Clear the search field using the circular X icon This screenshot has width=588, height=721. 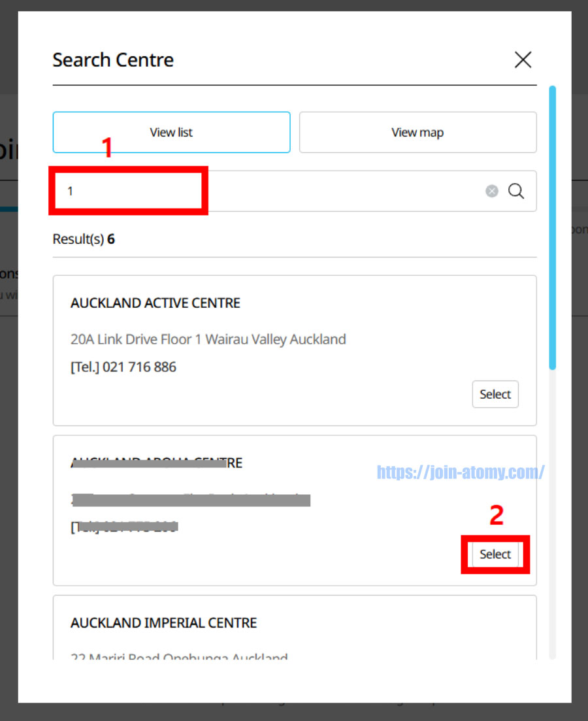click(x=491, y=191)
